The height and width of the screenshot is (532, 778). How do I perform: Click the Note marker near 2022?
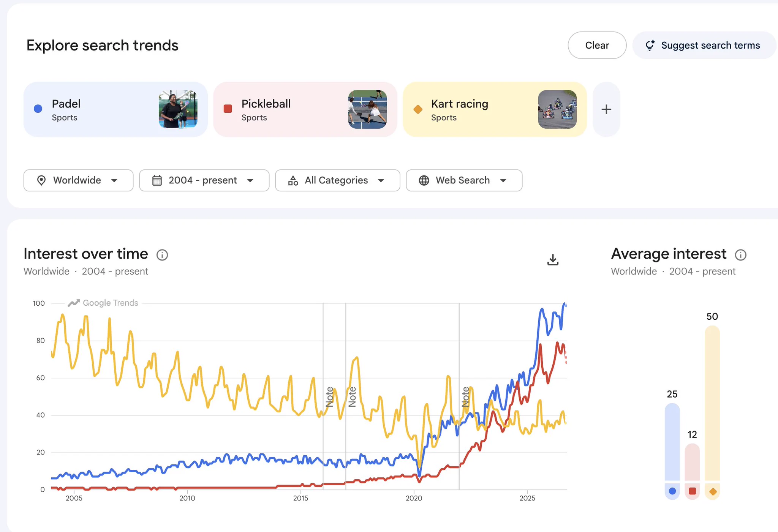(x=465, y=397)
